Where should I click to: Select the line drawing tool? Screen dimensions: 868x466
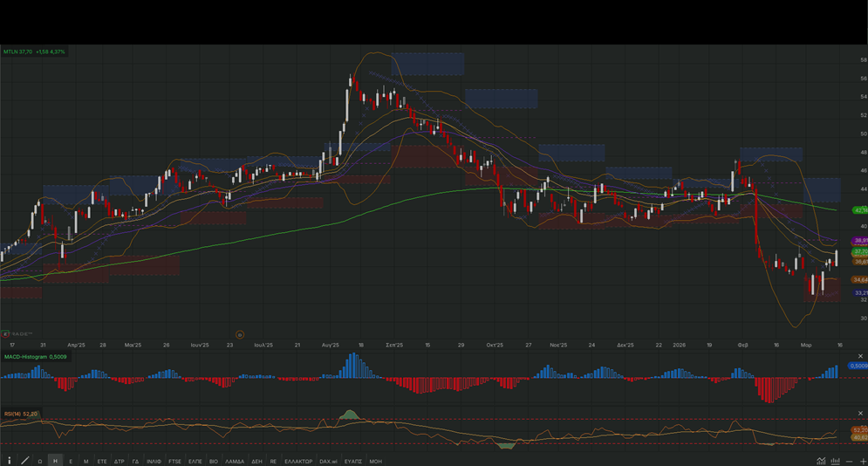[25, 461]
